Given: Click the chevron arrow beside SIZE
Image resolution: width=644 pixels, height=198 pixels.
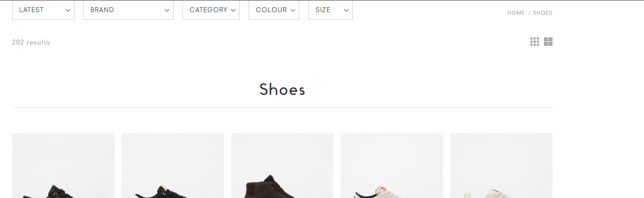Looking at the screenshot, I should (347, 10).
